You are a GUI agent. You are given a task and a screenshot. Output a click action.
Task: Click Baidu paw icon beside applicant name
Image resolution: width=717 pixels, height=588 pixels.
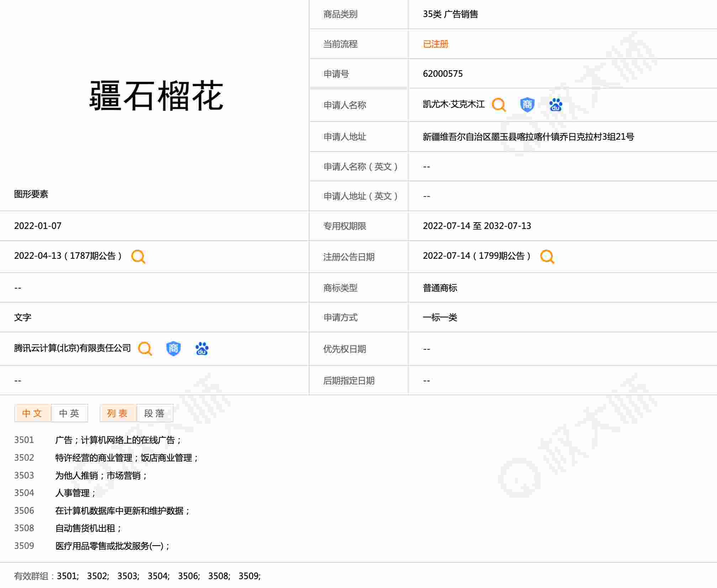coord(555,105)
